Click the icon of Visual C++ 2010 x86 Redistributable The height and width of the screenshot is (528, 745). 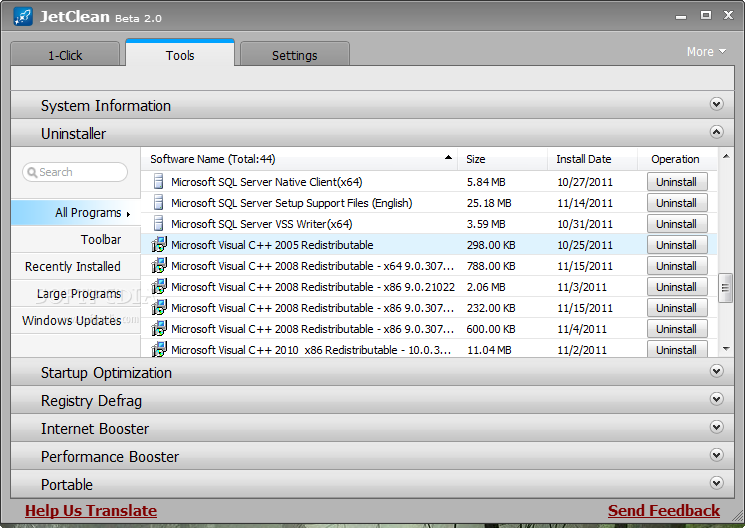(x=159, y=350)
